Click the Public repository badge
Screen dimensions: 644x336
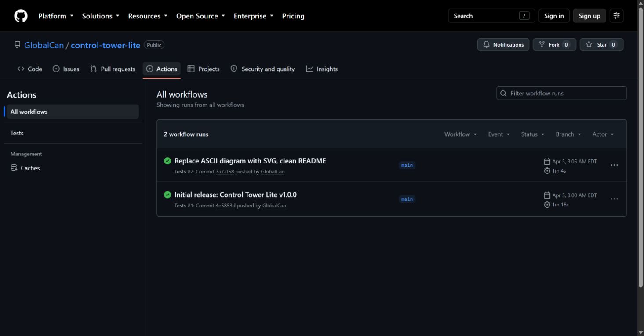[154, 45]
